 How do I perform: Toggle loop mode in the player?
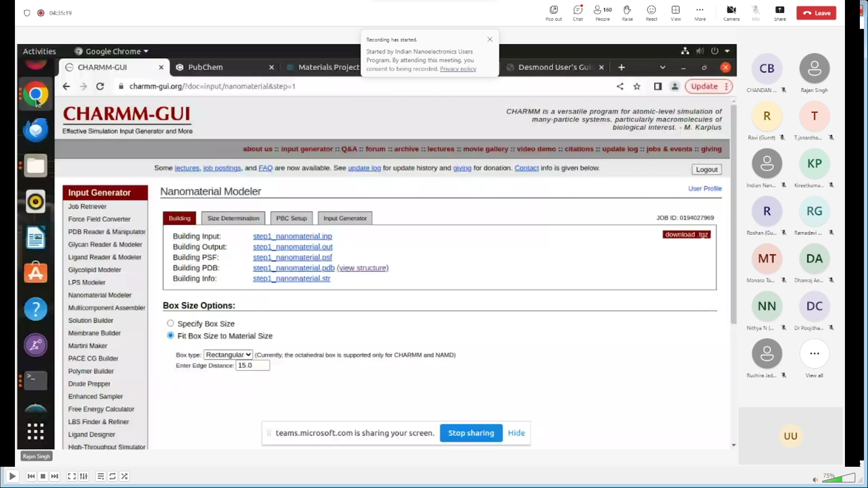coord(113,476)
